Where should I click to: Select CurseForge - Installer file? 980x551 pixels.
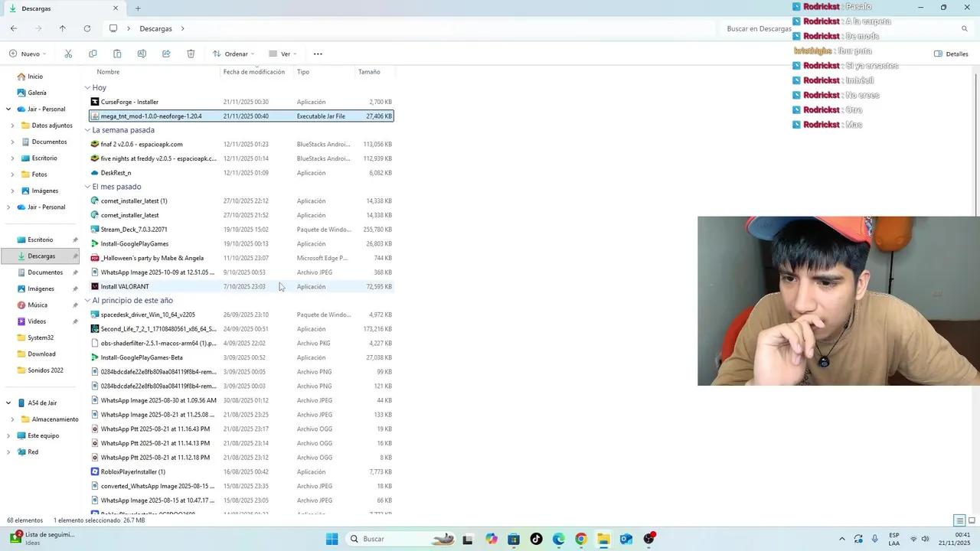point(241,102)
